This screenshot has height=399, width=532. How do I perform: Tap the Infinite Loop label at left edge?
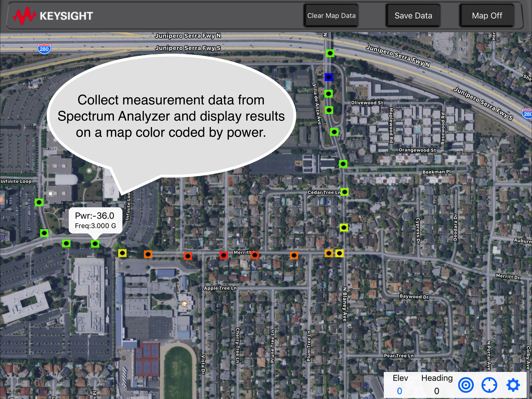pyautogui.click(x=16, y=181)
